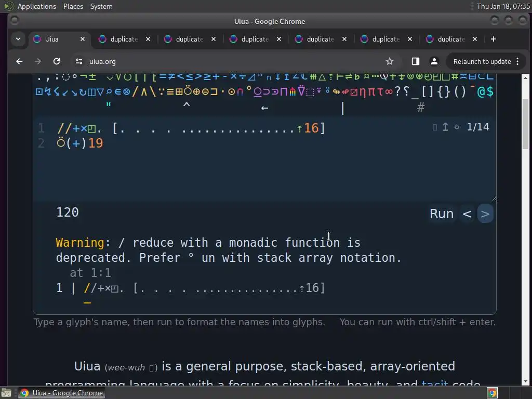Insert the rotate glyph ↻
The width and height of the screenshot is (532, 399).
pyautogui.click(x=83, y=92)
